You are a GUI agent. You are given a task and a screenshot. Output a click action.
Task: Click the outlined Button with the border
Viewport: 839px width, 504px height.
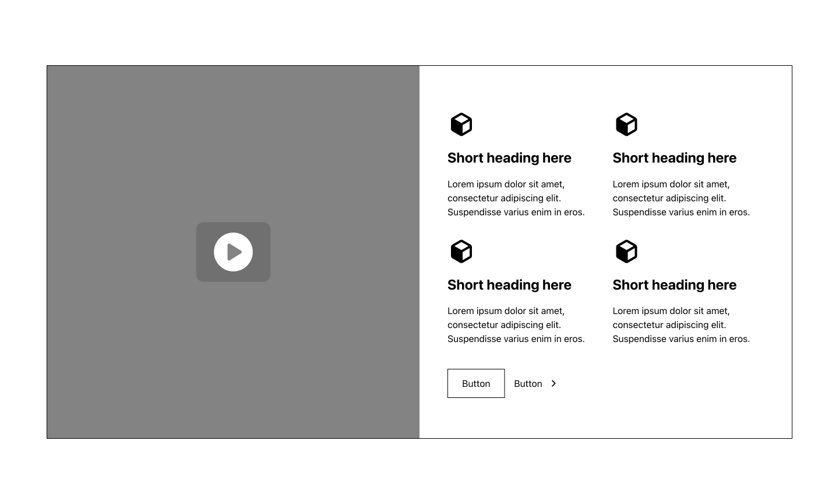(x=476, y=383)
